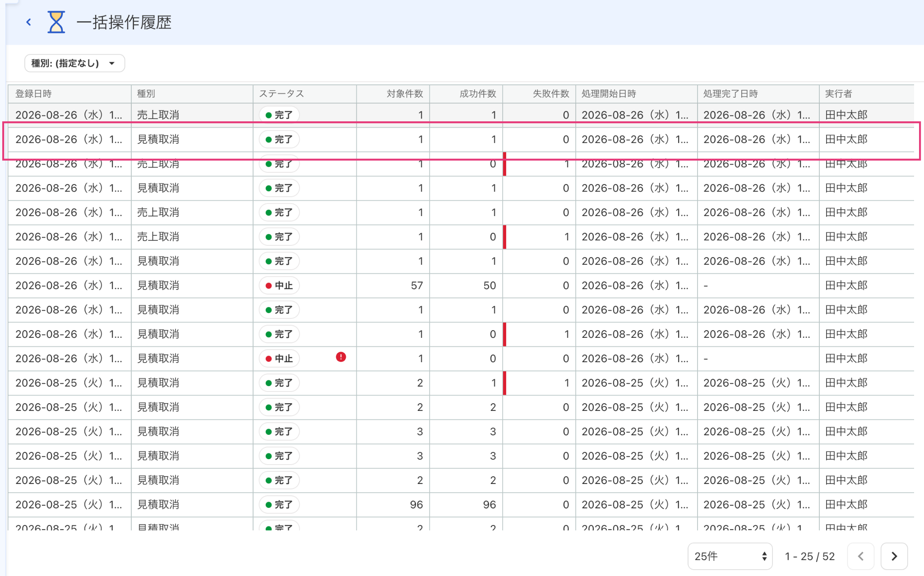Screen dimensions: 924x576
Task: Click the 実行者 column header
Action: [867, 94]
